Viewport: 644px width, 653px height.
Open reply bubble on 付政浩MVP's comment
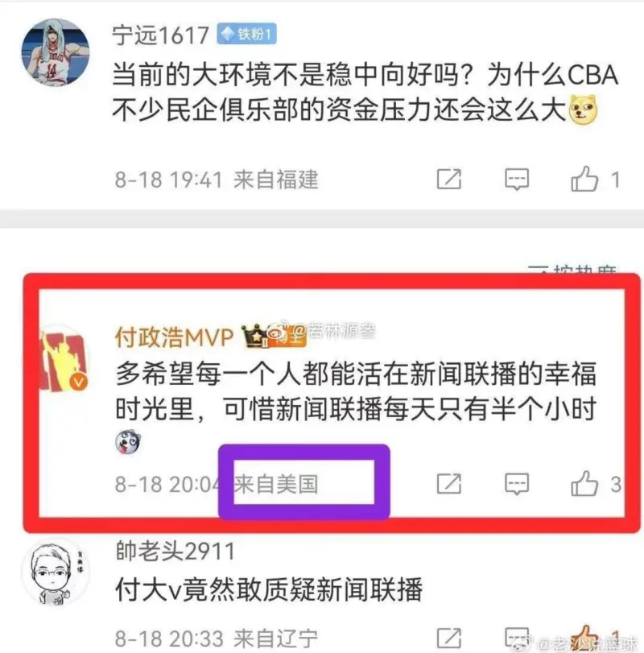click(x=517, y=484)
